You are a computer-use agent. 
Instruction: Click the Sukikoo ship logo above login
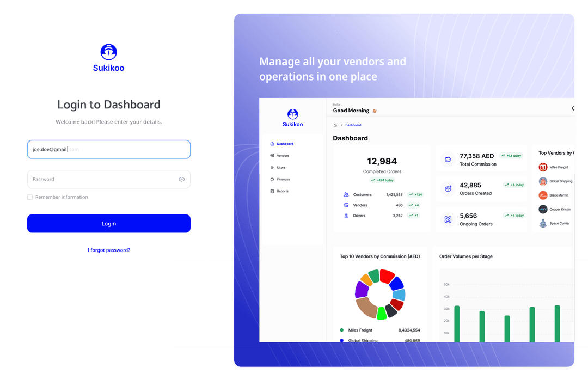tap(109, 52)
